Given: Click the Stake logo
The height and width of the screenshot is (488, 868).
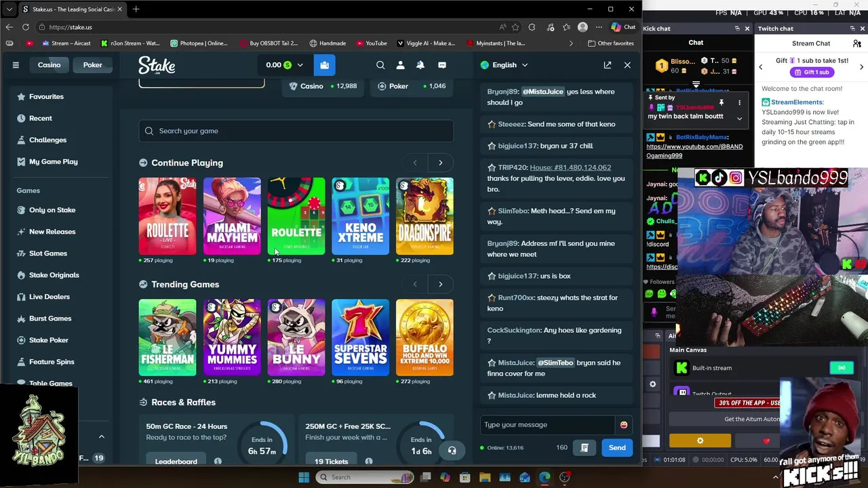Looking at the screenshot, I should point(157,65).
